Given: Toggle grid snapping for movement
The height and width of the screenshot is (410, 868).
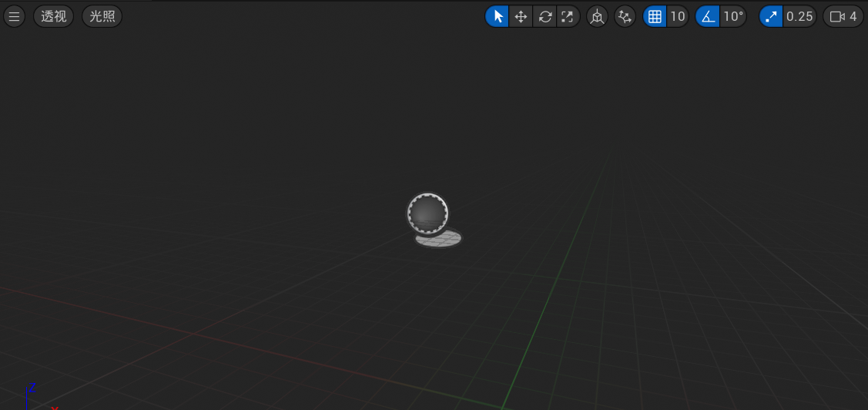Looking at the screenshot, I should [655, 17].
